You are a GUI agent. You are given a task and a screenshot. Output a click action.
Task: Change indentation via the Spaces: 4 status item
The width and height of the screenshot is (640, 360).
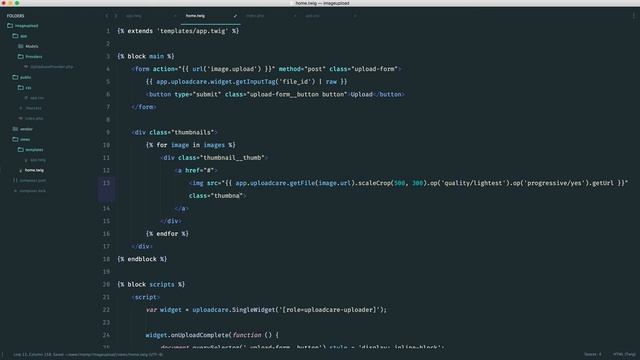pos(593,354)
